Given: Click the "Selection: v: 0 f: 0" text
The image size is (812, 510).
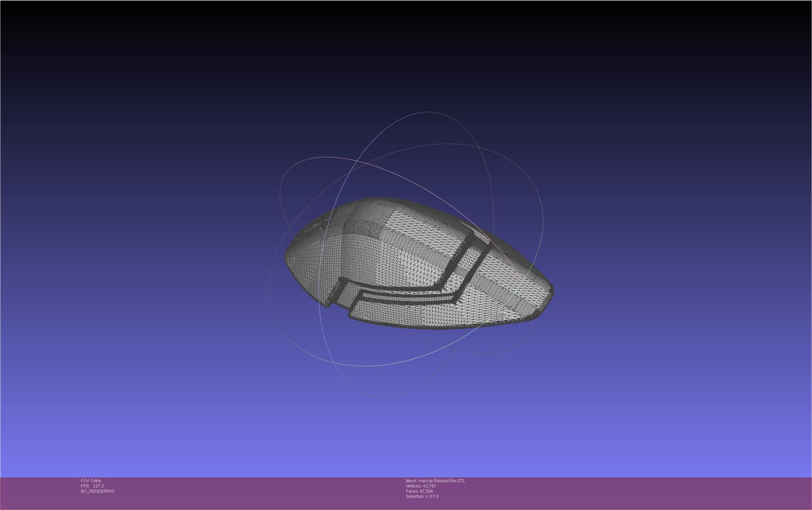Looking at the screenshot, I should tap(422, 497).
